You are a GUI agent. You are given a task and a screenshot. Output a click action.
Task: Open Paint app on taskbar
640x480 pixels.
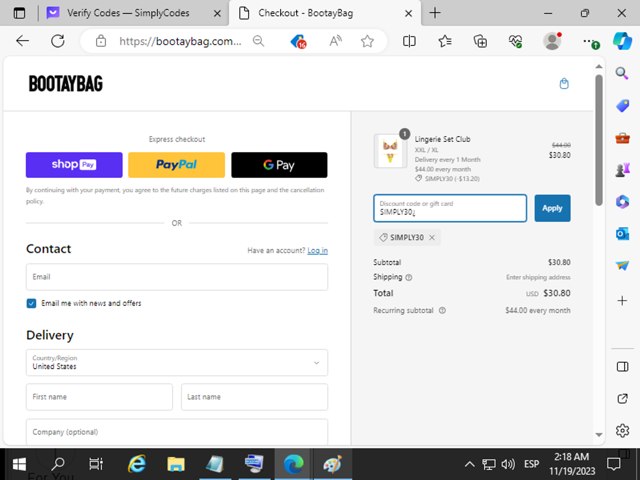(332, 464)
